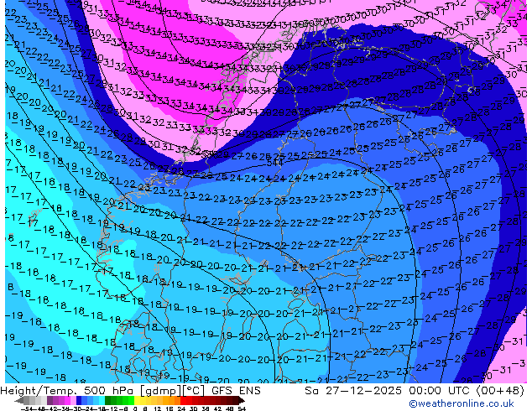Image resolution: width=532 pixels, height=411 pixels.
Task: Click the right arrow end of color scale
Action: [242, 400]
